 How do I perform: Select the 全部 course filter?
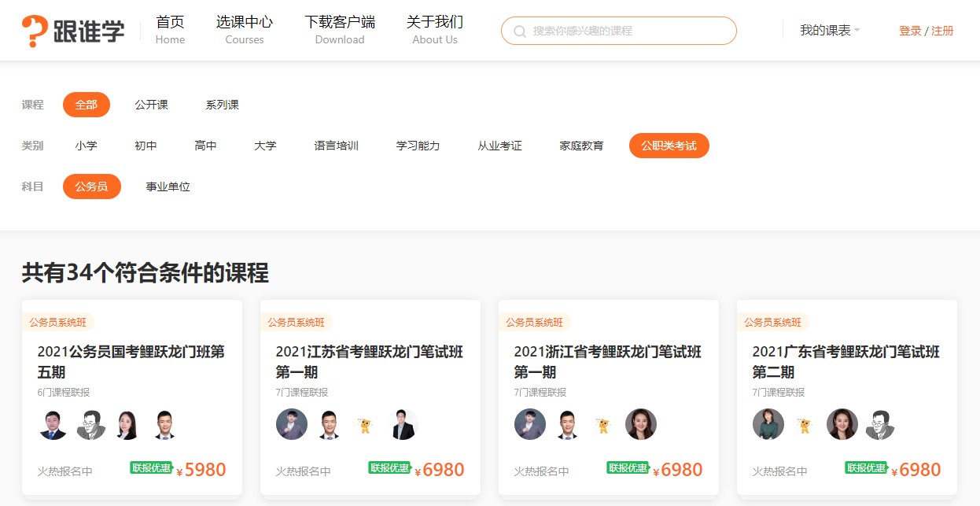pyautogui.click(x=87, y=104)
